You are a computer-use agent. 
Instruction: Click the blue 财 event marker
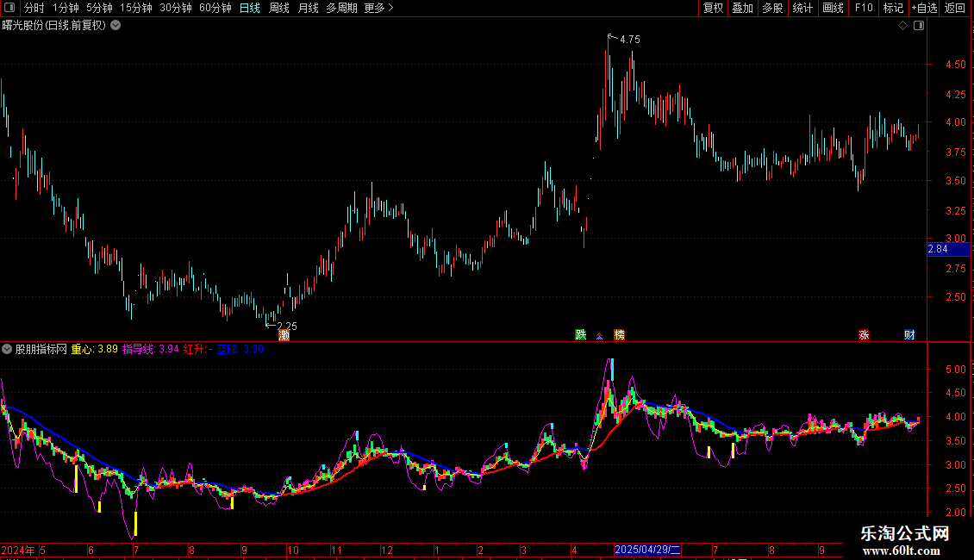coord(909,334)
